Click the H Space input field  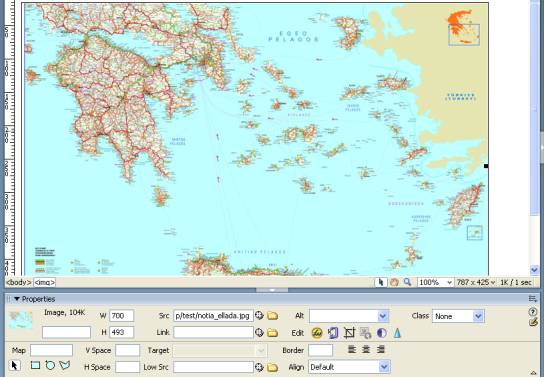tap(127, 367)
